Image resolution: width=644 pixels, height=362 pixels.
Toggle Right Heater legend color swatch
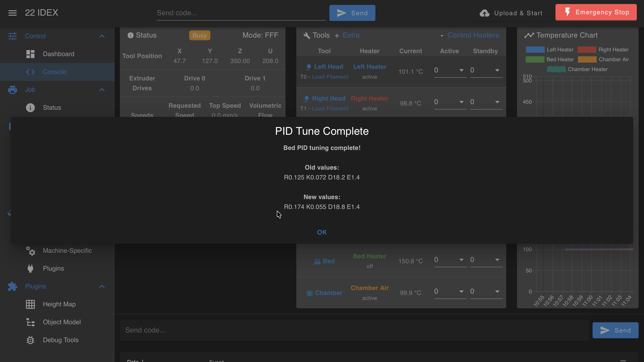click(587, 50)
